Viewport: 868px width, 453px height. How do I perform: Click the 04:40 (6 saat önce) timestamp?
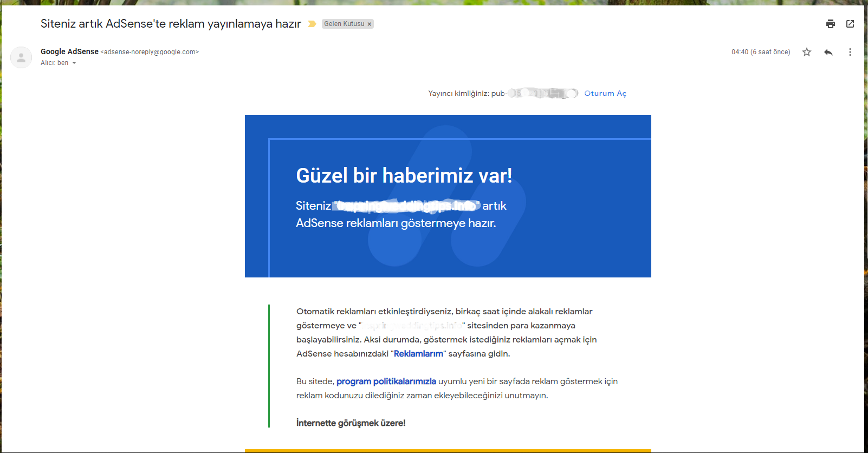point(761,52)
